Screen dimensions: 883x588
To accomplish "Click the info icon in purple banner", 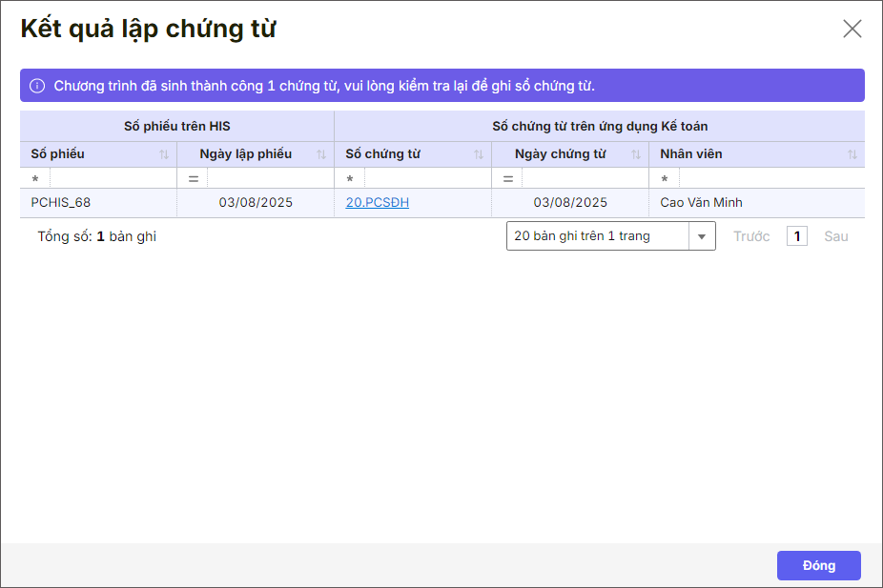I will 37,86.
